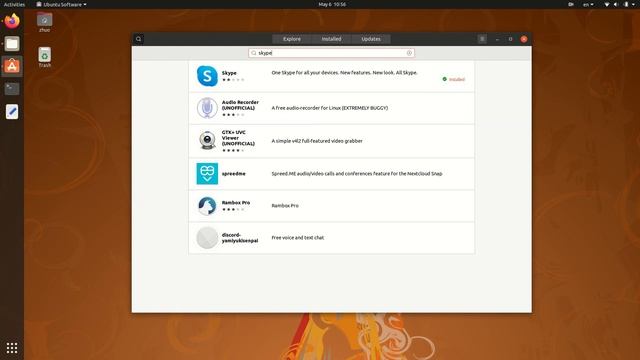Image resolution: width=640 pixels, height=360 pixels.
Task: Click the discord-yamiyukisenpai placeholder icon
Action: 207,238
